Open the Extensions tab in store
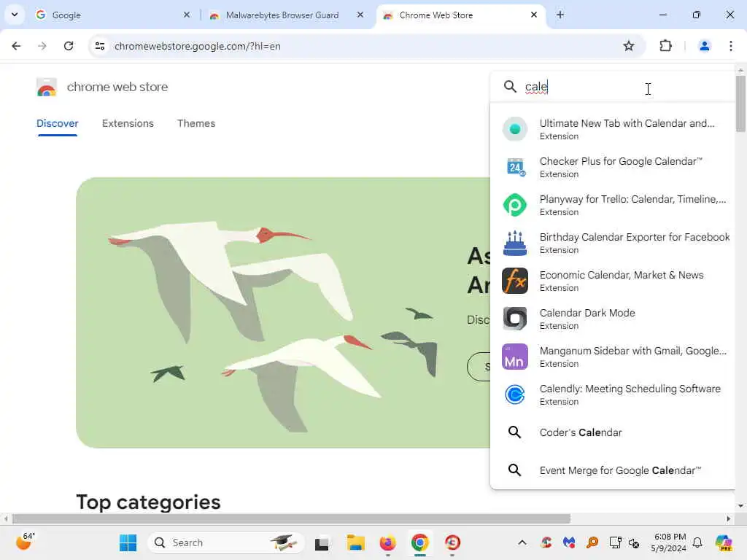 click(x=128, y=123)
